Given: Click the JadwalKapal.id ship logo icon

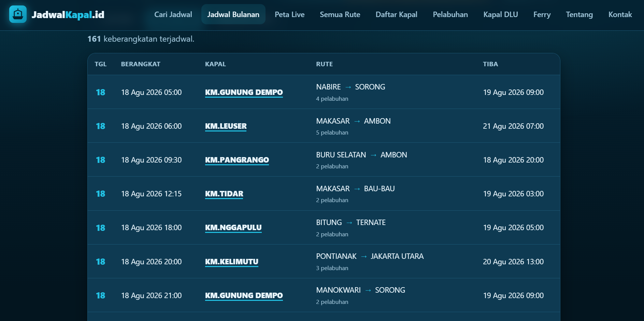Looking at the screenshot, I should coord(18,14).
